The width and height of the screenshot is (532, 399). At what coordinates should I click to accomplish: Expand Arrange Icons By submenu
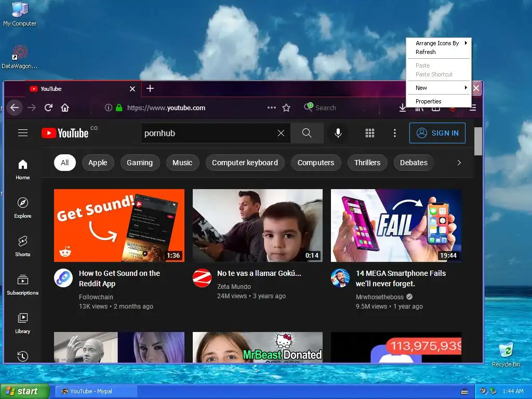coord(438,43)
